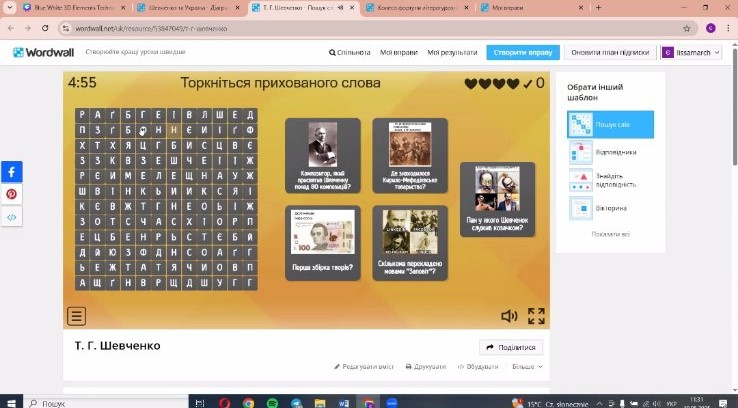Select 'Відповідники' template

[610, 152]
